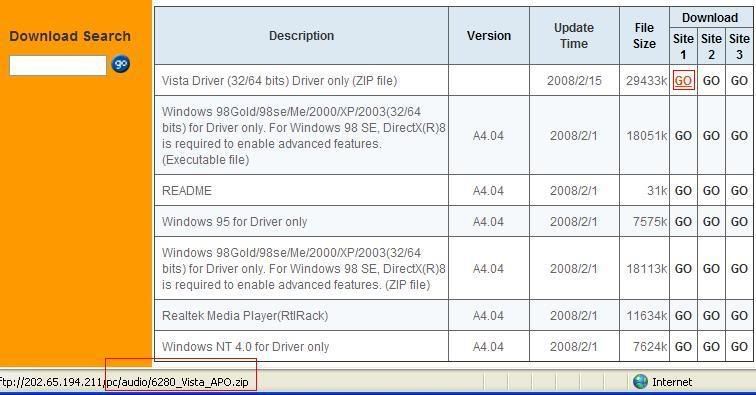Screen dimensions: 756x395
Task: Download README from Site 2
Action: (x=711, y=191)
